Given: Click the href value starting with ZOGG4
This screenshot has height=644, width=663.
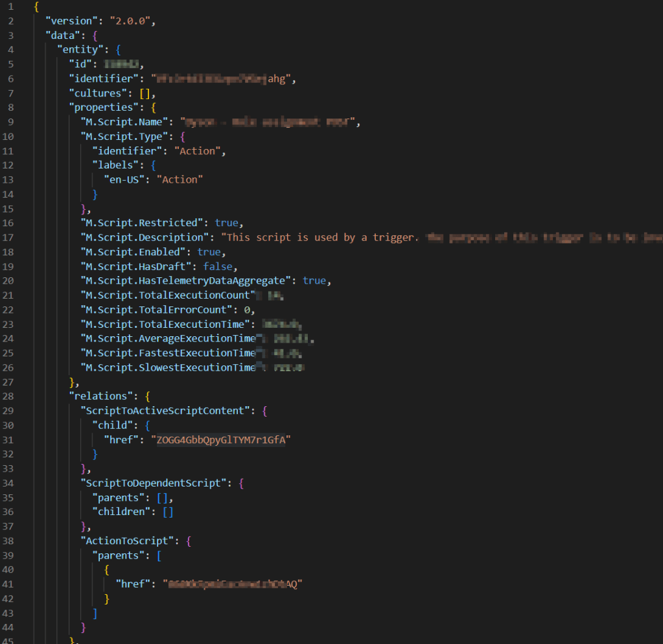Looking at the screenshot, I should 220,441.
